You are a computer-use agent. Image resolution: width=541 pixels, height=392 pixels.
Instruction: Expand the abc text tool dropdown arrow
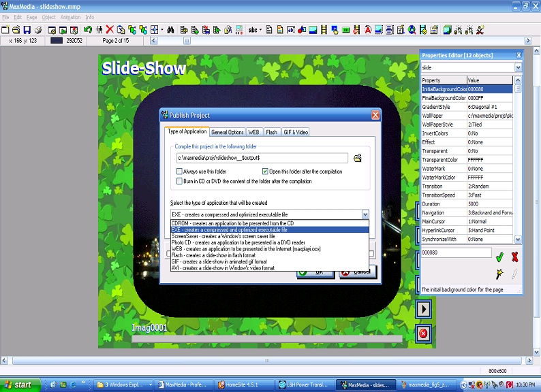point(260,30)
